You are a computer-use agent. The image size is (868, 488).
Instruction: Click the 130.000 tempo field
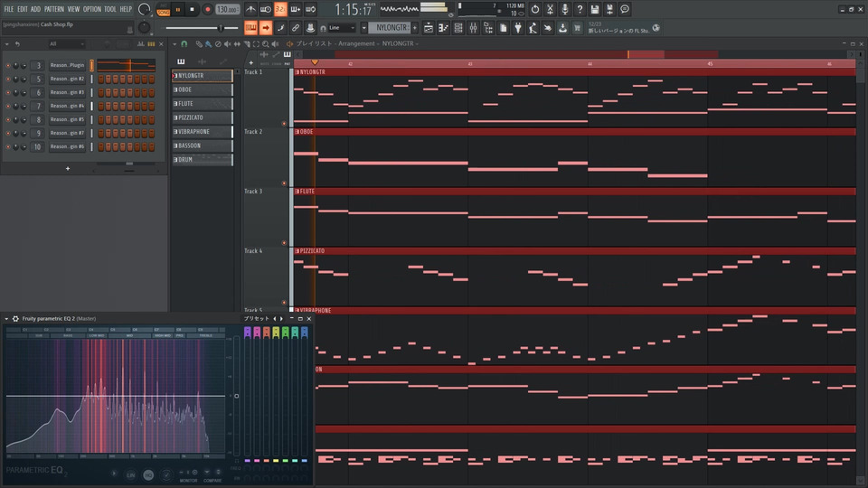pos(227,9)
